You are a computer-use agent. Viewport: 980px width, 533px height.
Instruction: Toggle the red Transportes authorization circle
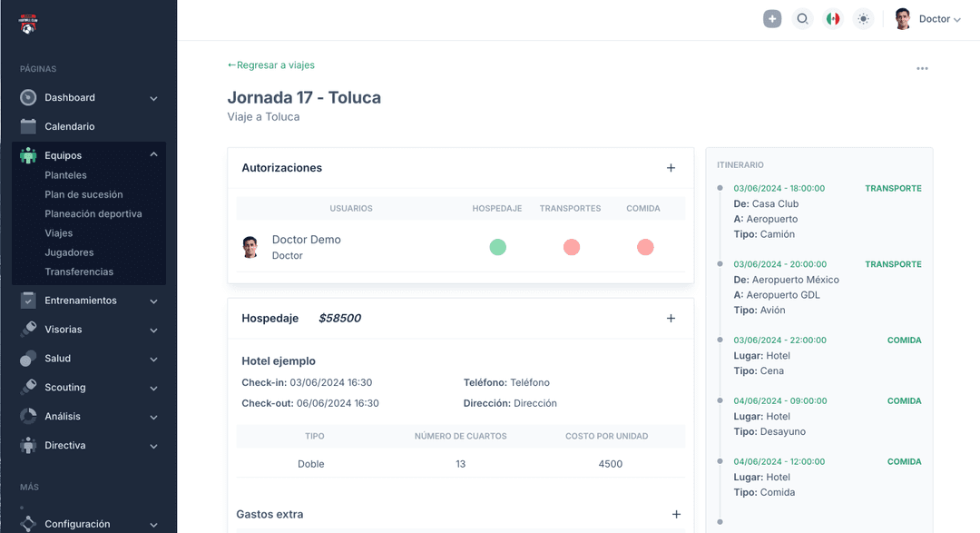[572, 247]
